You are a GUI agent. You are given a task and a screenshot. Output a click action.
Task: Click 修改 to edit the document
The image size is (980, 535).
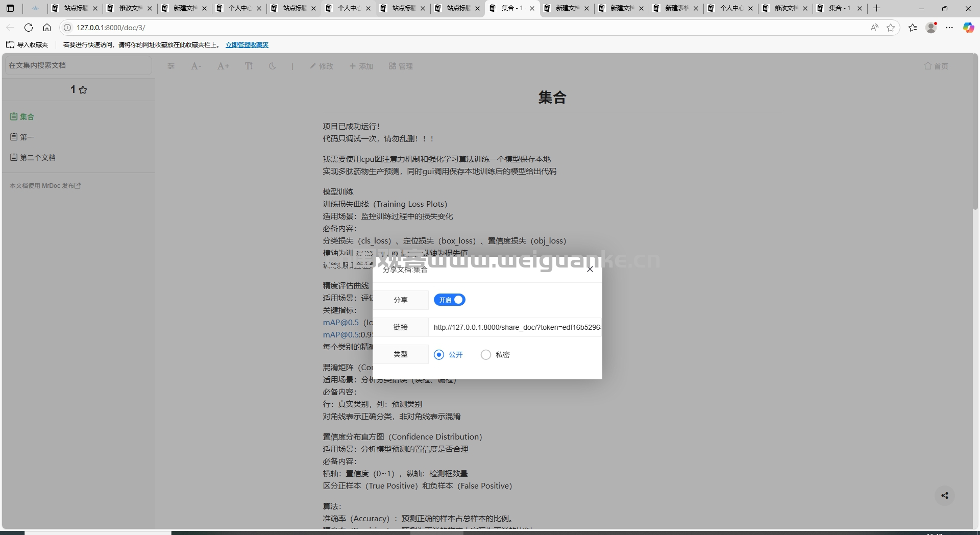pos(322,66)
